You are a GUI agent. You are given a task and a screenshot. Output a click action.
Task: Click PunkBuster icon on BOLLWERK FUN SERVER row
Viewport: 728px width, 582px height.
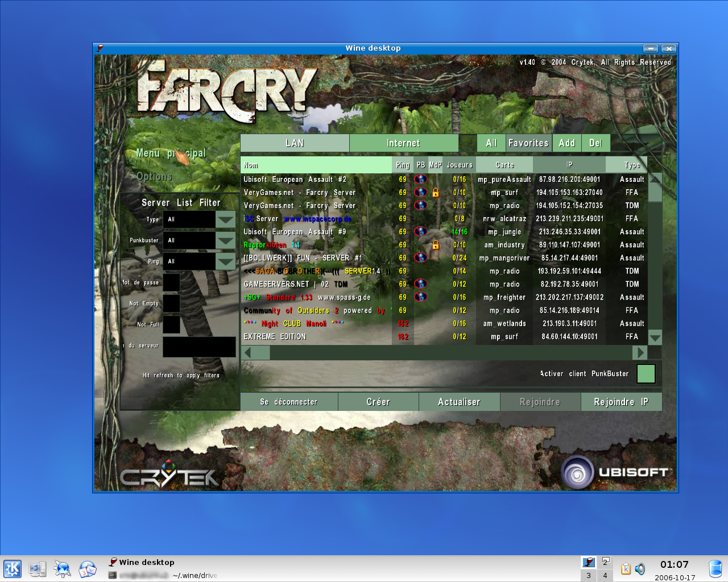[x=421, y=257]
